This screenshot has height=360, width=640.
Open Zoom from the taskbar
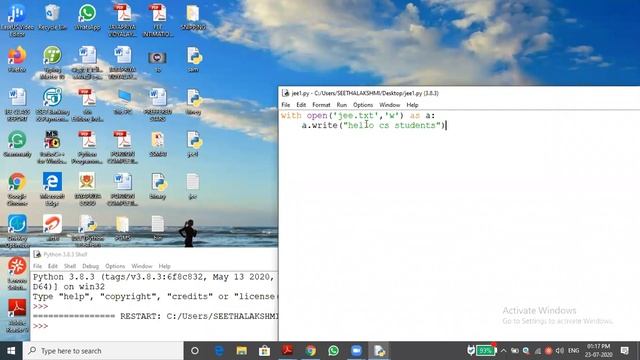[356, 351]
